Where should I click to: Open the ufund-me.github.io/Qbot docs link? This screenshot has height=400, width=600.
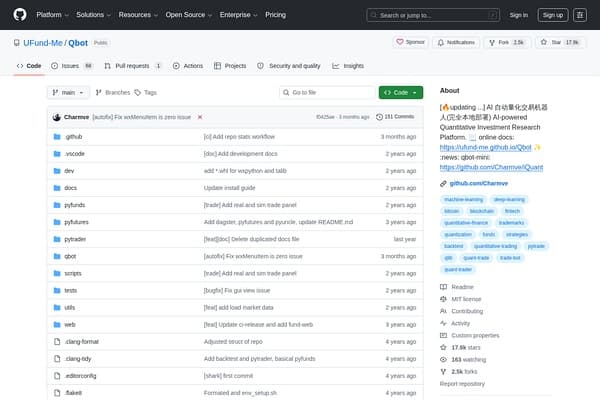click(485, 147)
